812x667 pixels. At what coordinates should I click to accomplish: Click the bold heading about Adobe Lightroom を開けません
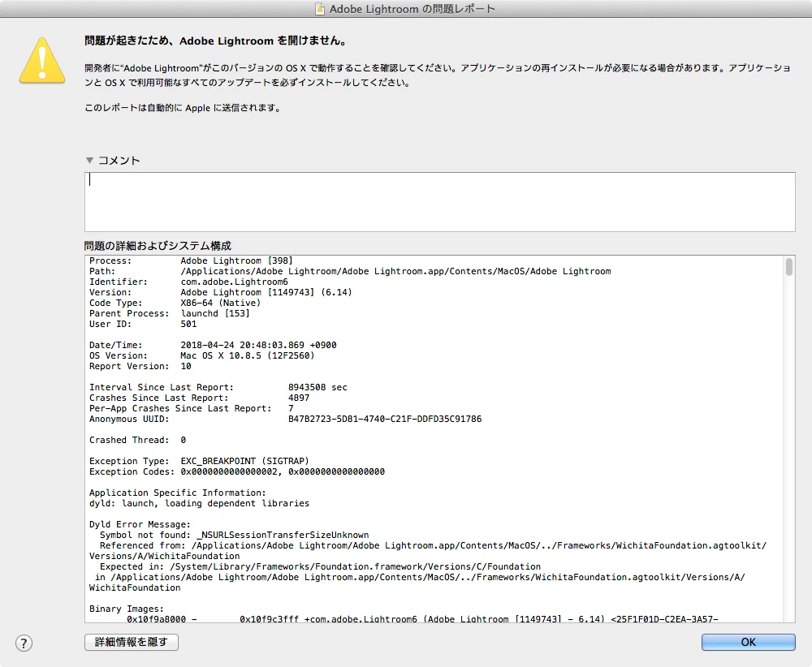tap(216, 41)
